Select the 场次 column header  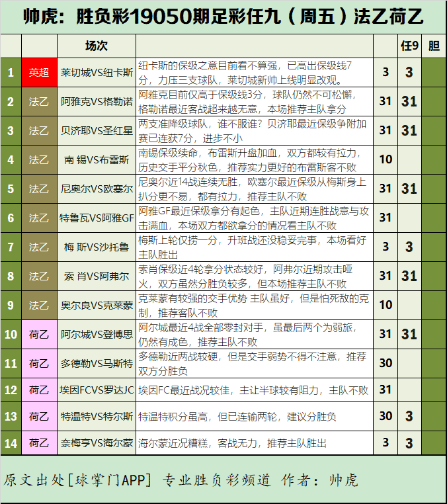97,46
